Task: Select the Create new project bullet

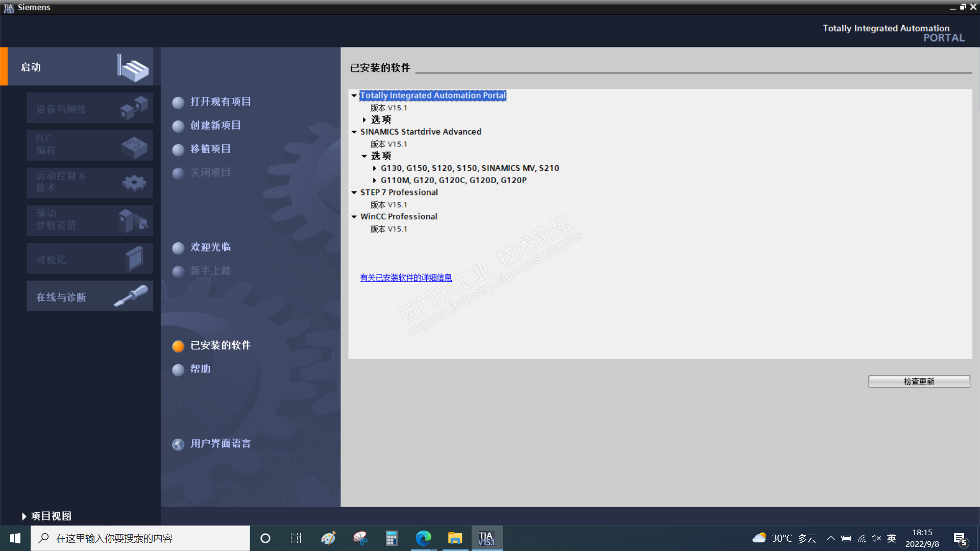Action: click(x=178, y=126)
